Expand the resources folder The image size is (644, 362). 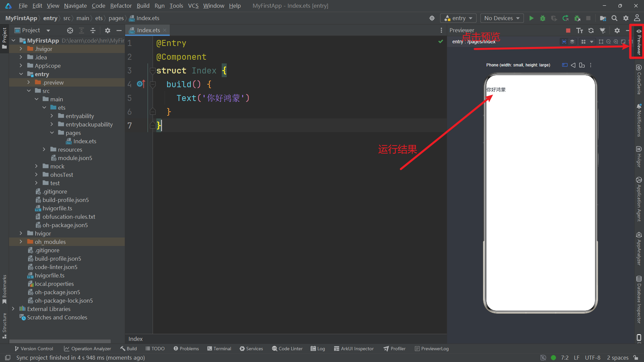coord(44,150)
